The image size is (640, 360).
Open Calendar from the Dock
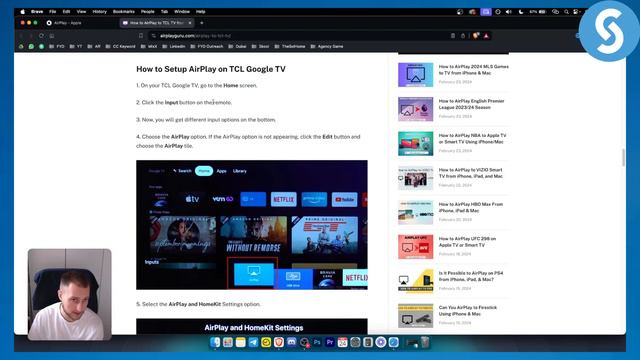tap(342, 342)
